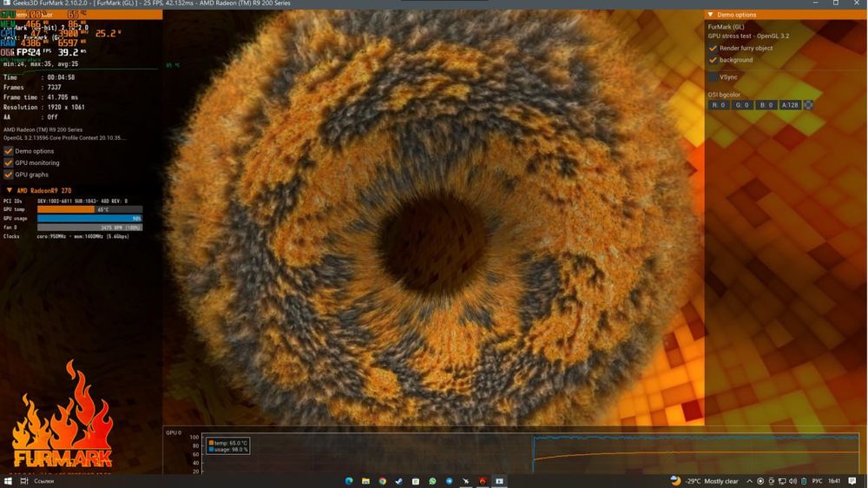
Task: Click the FurMark flame logo
Action: (x=62, y=415)
